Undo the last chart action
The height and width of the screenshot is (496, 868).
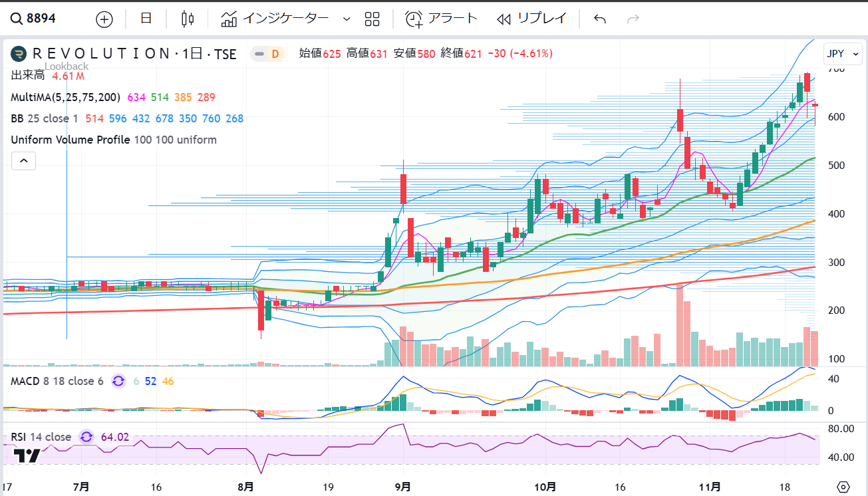click(599, 19)
